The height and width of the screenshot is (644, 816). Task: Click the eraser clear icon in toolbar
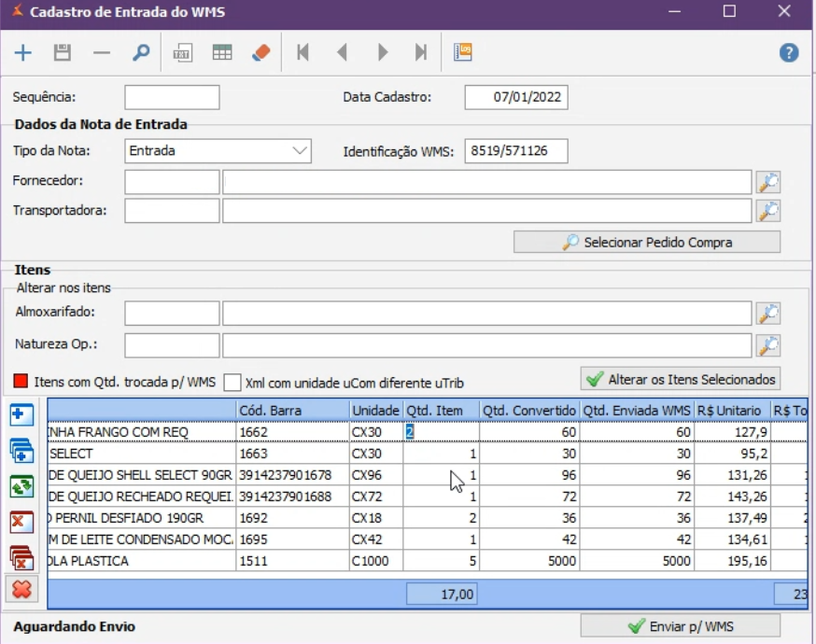pos(261,53)
